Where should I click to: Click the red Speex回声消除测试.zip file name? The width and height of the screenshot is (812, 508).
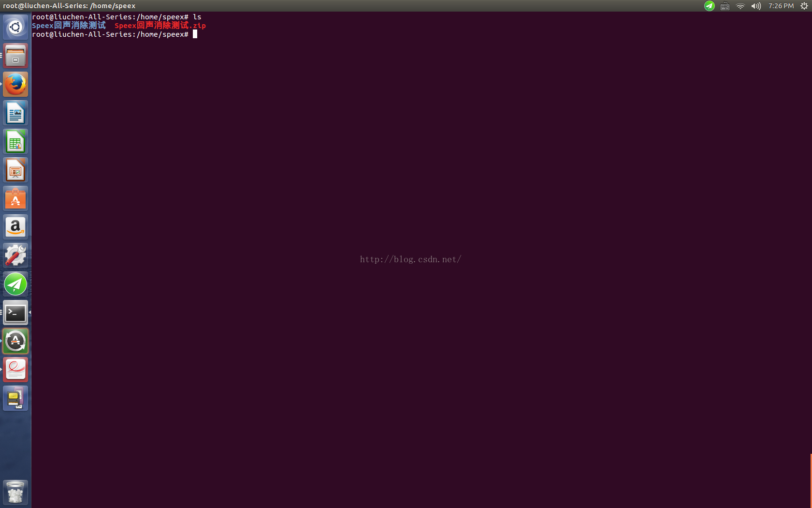pos(160,26)
